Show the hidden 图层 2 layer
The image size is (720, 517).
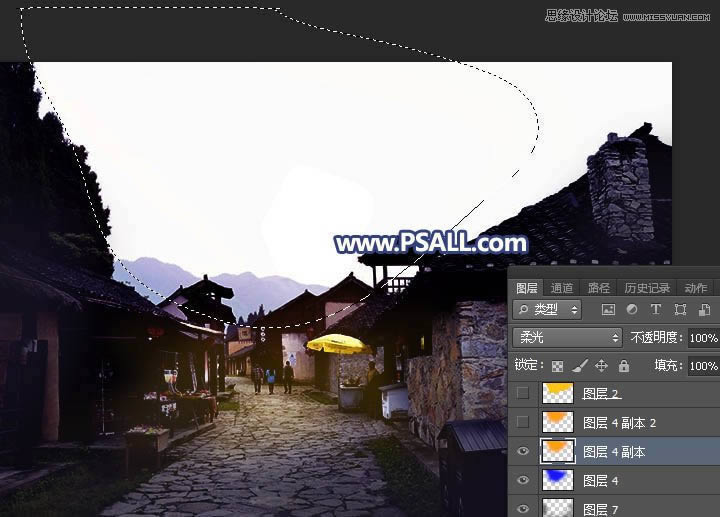coord(523,393)
